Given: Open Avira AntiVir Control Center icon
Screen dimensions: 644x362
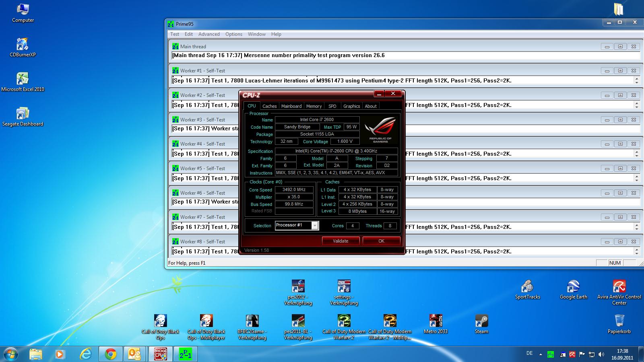Looking at the screenshot, I should (619, 287).
